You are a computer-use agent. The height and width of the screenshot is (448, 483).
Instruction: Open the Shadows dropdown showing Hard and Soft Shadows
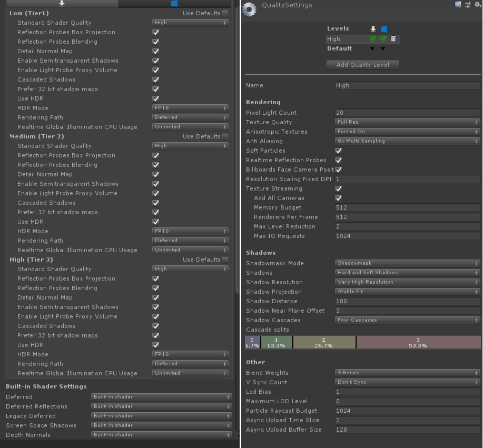coord(407,273)
